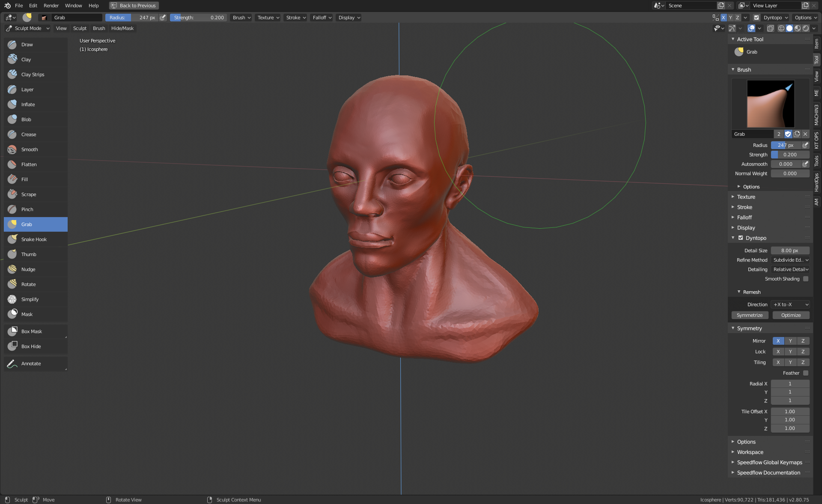Click the Strength slider in the header
This screenshot has width=822, height=504.
[x=199, y=18]
